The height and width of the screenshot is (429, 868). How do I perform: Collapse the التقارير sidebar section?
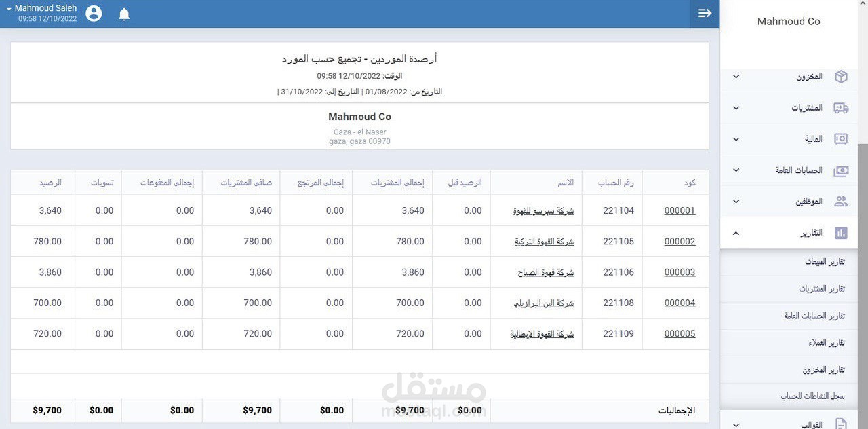[735, 232]
